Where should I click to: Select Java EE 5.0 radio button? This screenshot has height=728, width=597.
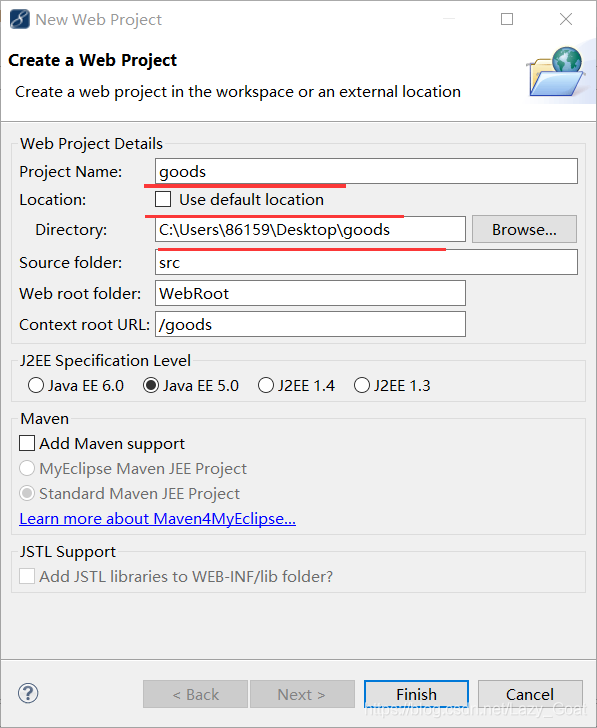[151, 385]
